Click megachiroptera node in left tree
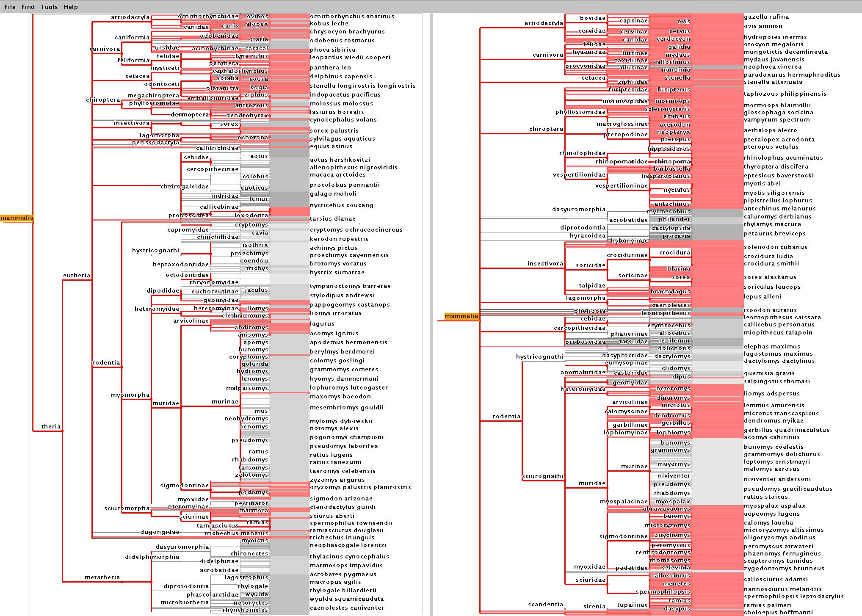 153,95
